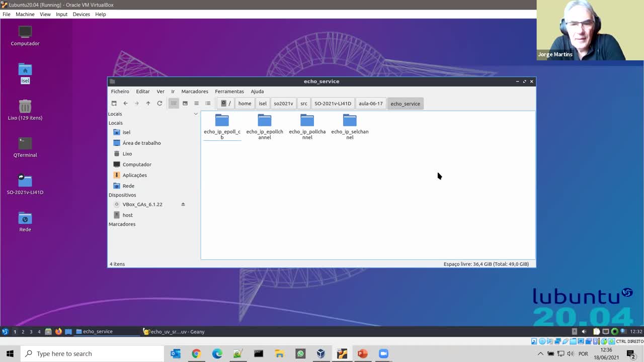Image resolution: width=644 pixels, height=362 pixels.
Task: Go back to previous folder
Action: (x=125, y=104)
